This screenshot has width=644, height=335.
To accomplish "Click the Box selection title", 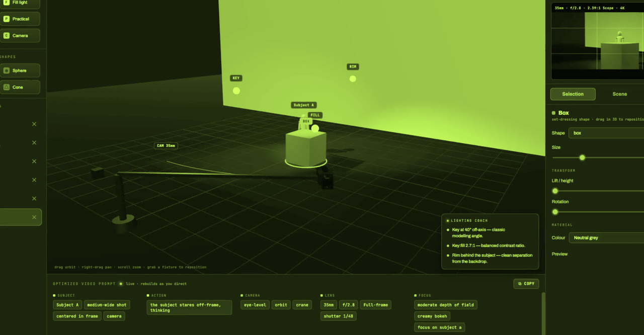I will point(563,113).
